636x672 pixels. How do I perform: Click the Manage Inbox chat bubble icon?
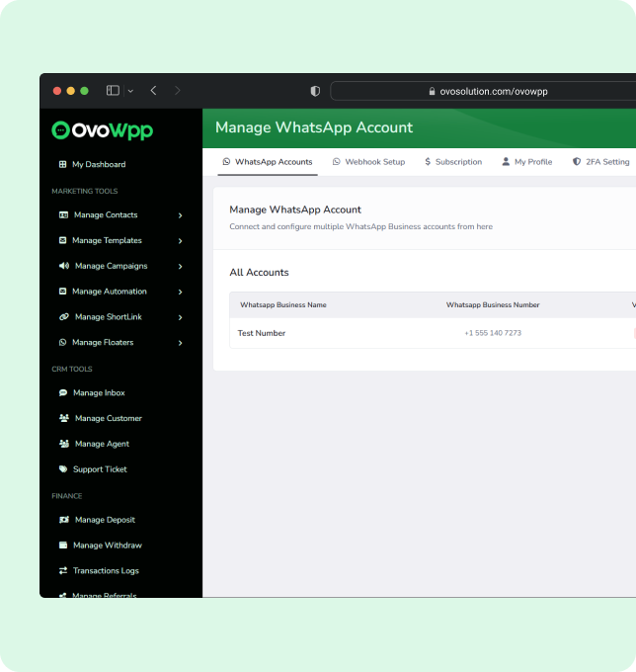tap(63, 393)
